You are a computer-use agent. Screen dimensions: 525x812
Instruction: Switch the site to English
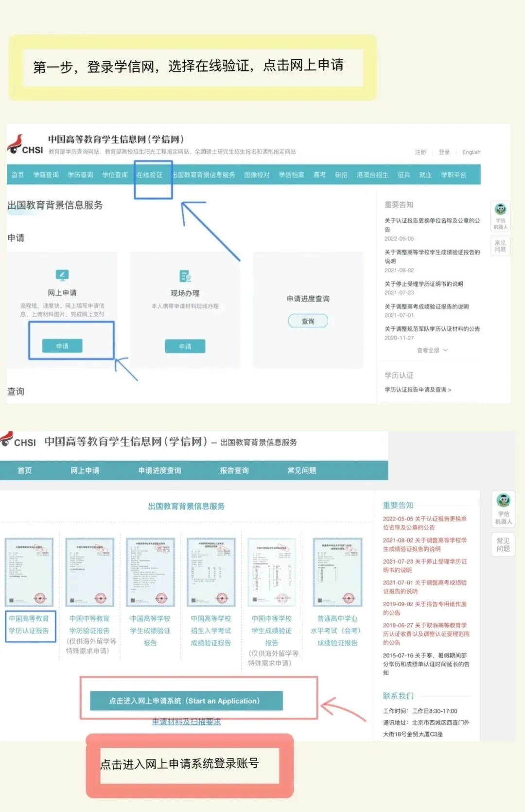(471, 152)
